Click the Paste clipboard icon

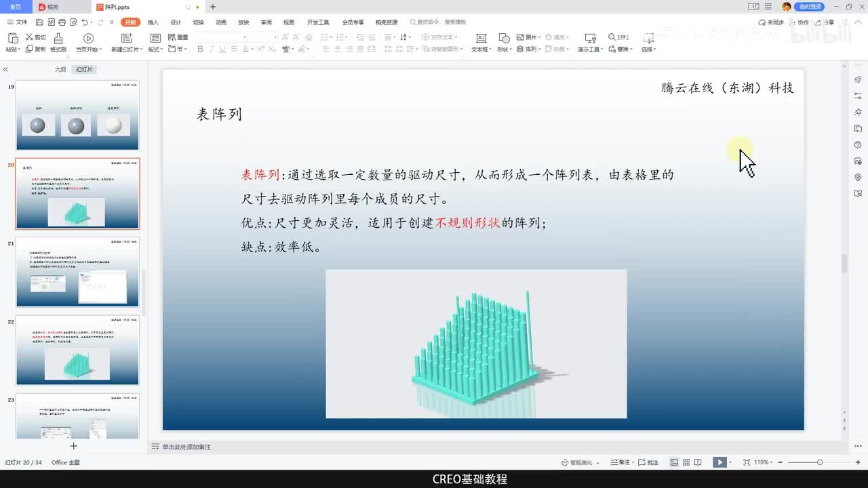(x=12, y=37)
